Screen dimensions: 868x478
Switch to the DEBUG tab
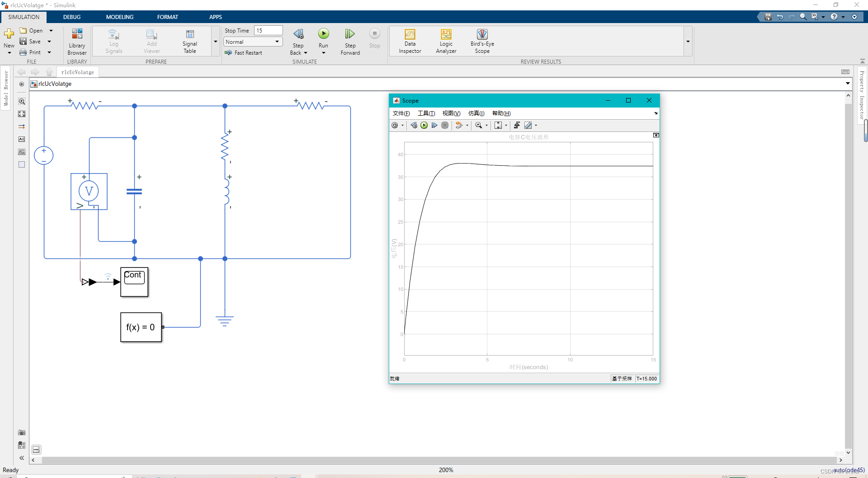72,17
